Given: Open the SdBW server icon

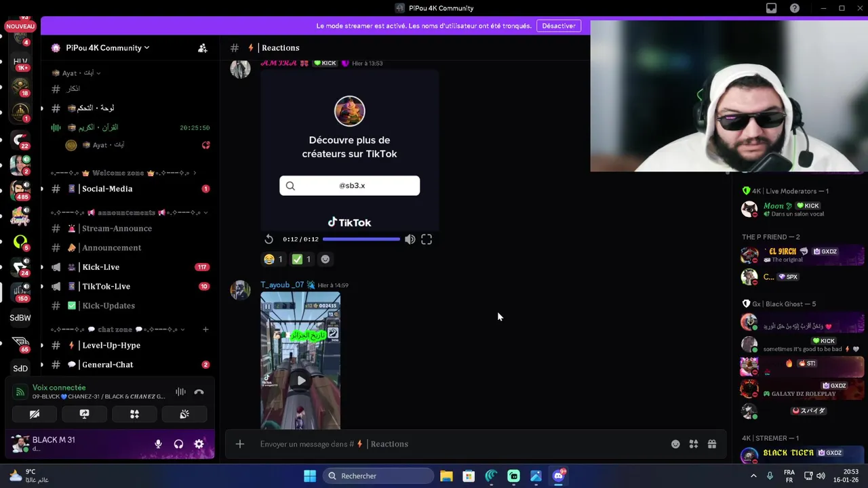Looking at the screenshot, I should pos(20,318).
